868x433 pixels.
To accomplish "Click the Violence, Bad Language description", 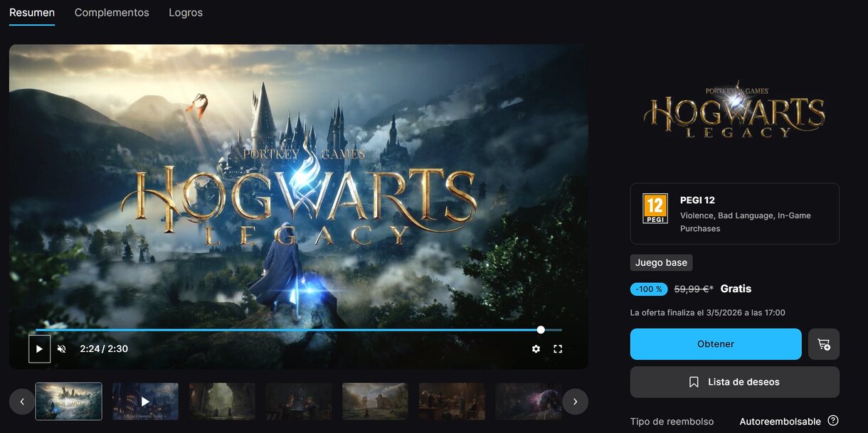I will click(745, 222).
